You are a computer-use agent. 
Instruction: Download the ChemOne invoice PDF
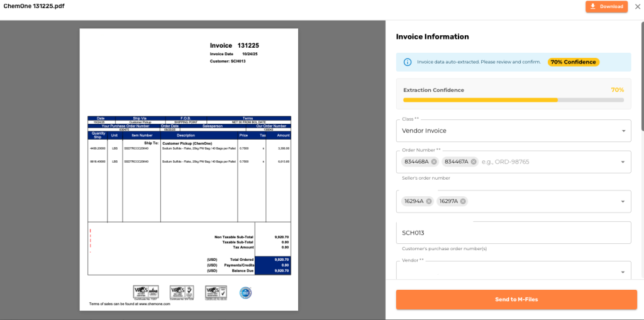(606, 6)
